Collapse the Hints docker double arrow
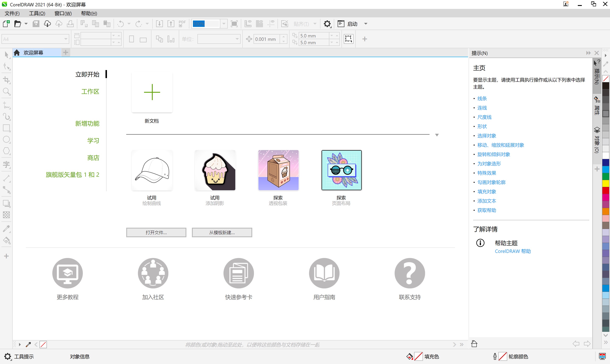Screen dimensions: 610x364 tap(588, 53)
